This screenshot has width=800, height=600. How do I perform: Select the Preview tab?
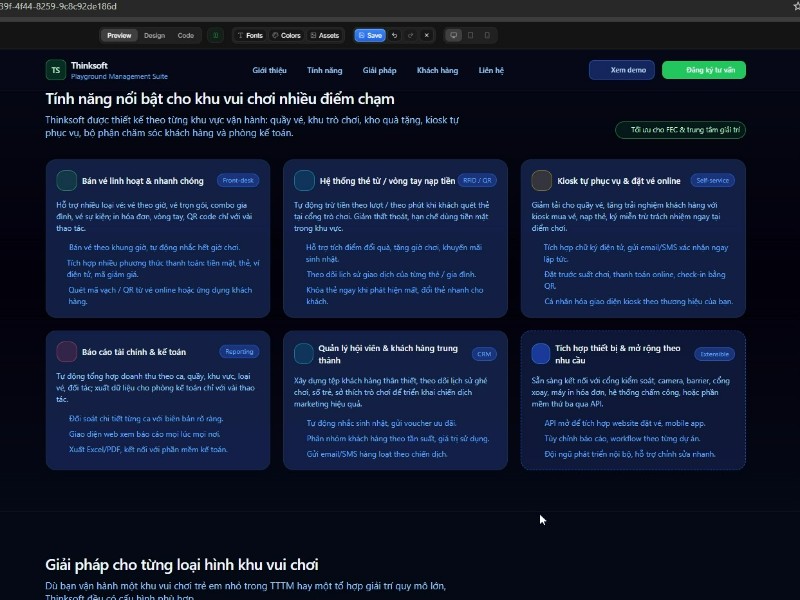[x=119, y=35]
